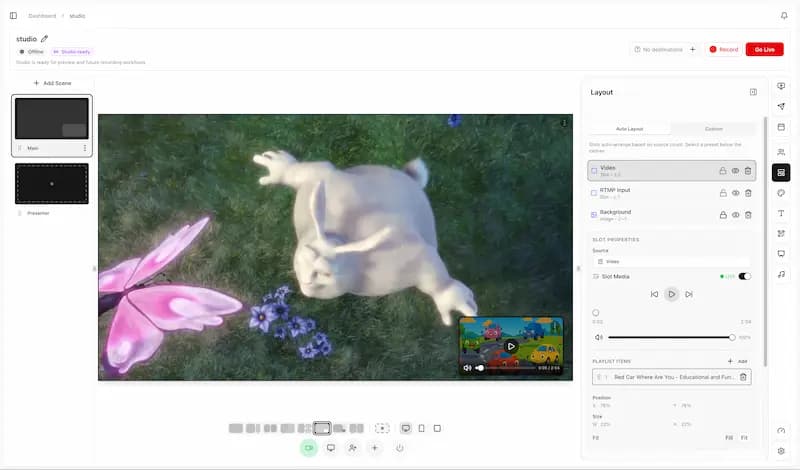Viewport: 800px width, 470px height.
Task: Toggle the Slot Media live switch
Action: (x=744, y=276)
